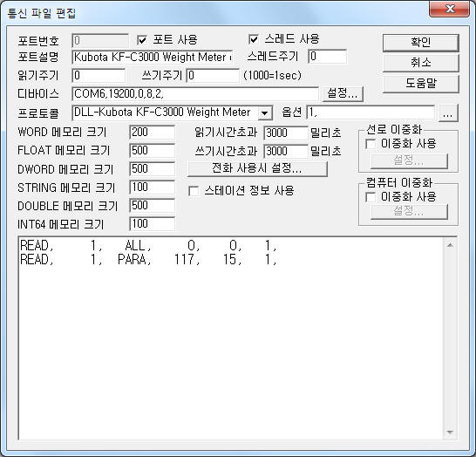Click the READ PARA line in text area
The height and width of the screenshot is (457, 476).
pos(148,260)
